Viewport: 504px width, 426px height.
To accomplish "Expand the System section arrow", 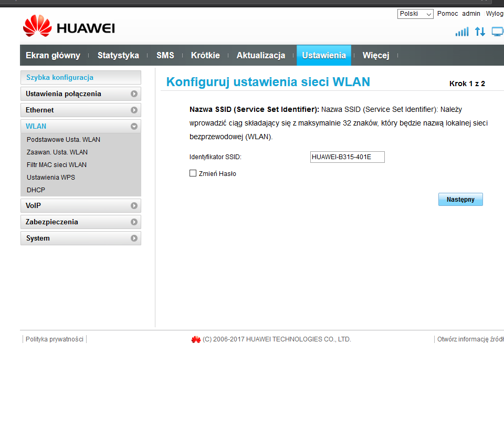I will tap(134, 238).
